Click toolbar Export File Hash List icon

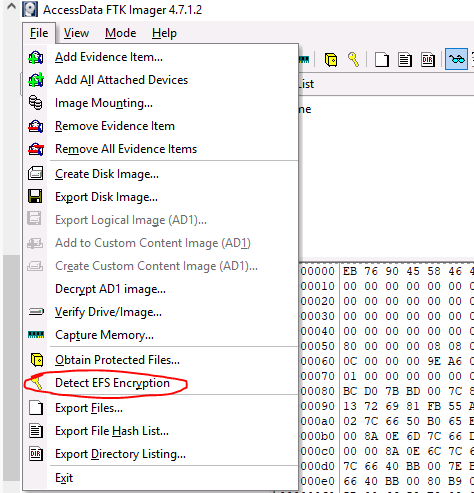click(x=405, y=60)
